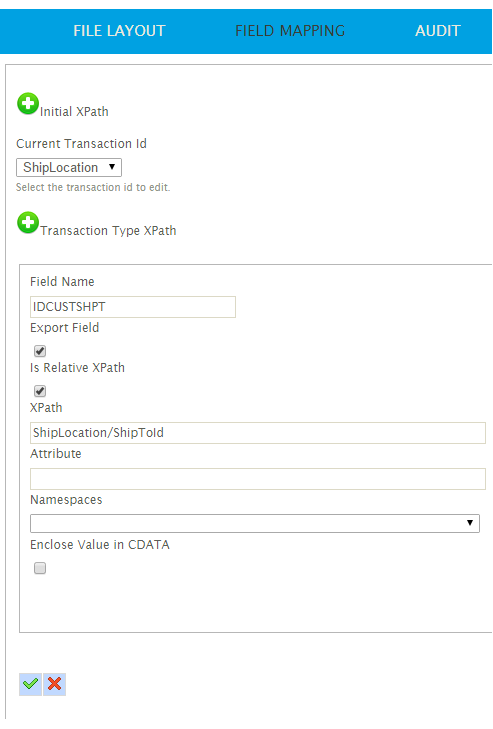Toggle the Is Relative XPath checkbox

coord(40,391)
